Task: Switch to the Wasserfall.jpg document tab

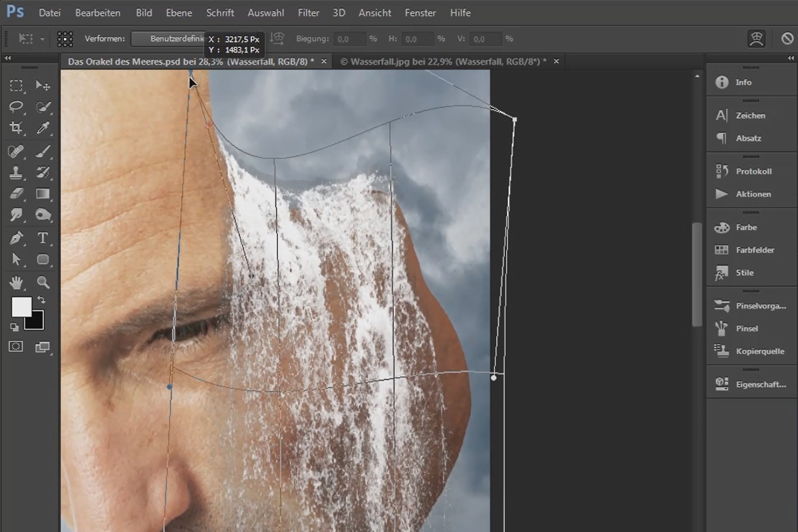Action: pyautogui.click(x=443, y=61)
